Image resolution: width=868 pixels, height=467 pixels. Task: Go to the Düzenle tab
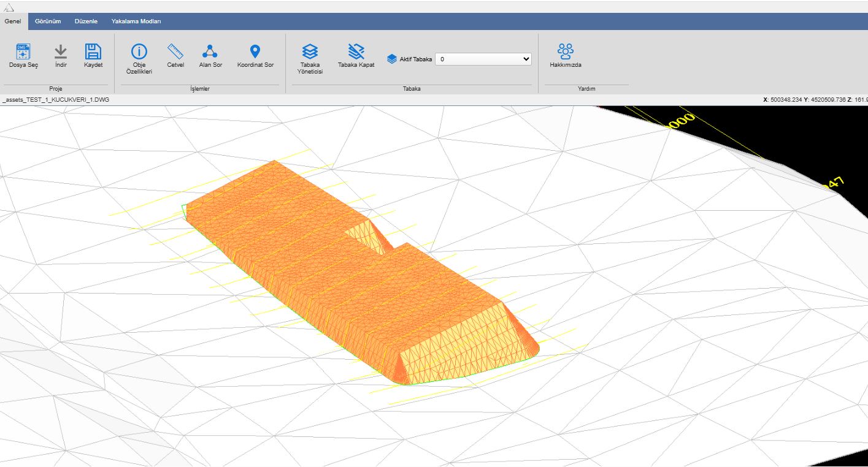86,21
